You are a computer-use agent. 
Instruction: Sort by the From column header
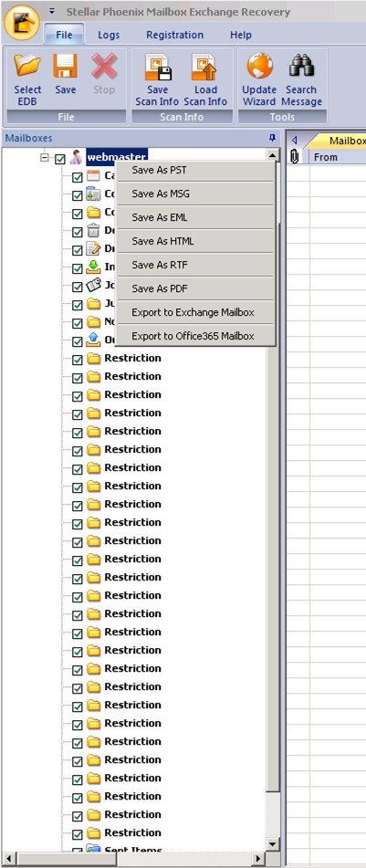[x=338, y=157]
